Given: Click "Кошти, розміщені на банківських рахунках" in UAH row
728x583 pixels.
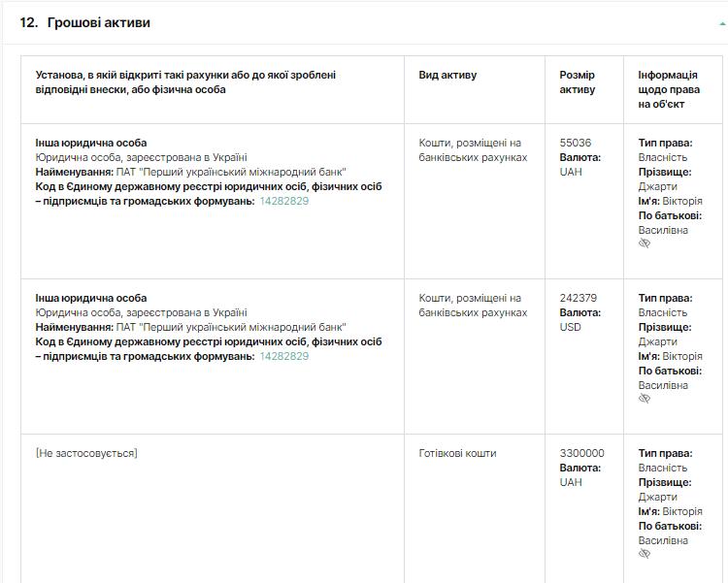Looking at the screenshot, I should pyautogui.click(x=473, y=150).
